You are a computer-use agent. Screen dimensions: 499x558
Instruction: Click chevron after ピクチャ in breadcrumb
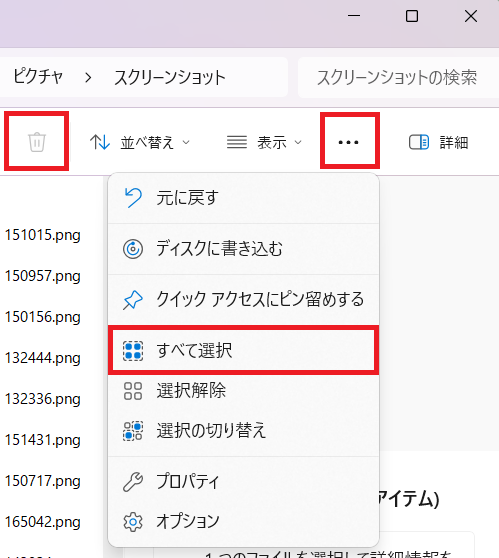(88, 77)
